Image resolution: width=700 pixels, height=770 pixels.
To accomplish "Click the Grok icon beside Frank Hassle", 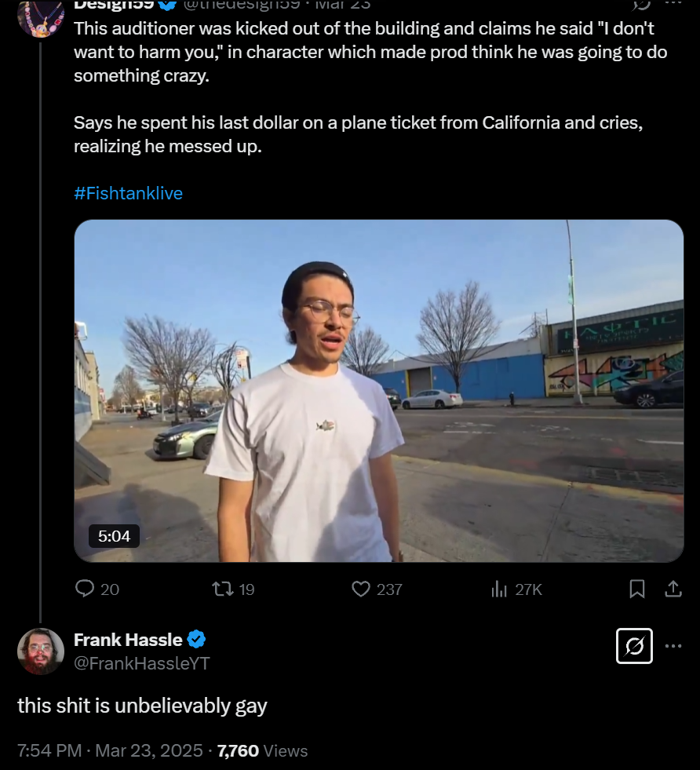I will tap(634, 646).
